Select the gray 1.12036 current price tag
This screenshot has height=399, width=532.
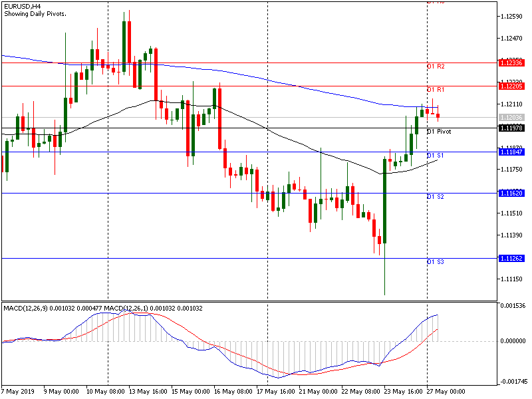pos(512,118)
